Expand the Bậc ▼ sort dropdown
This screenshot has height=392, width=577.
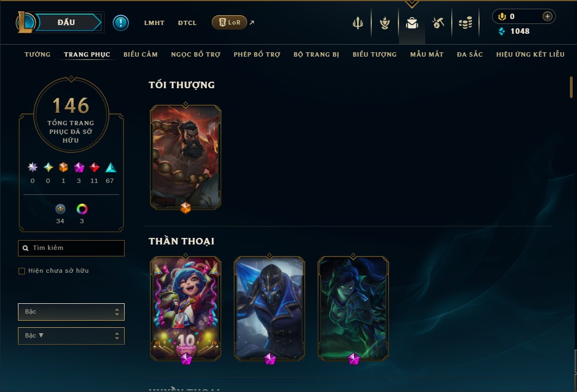tap(71, 336)
